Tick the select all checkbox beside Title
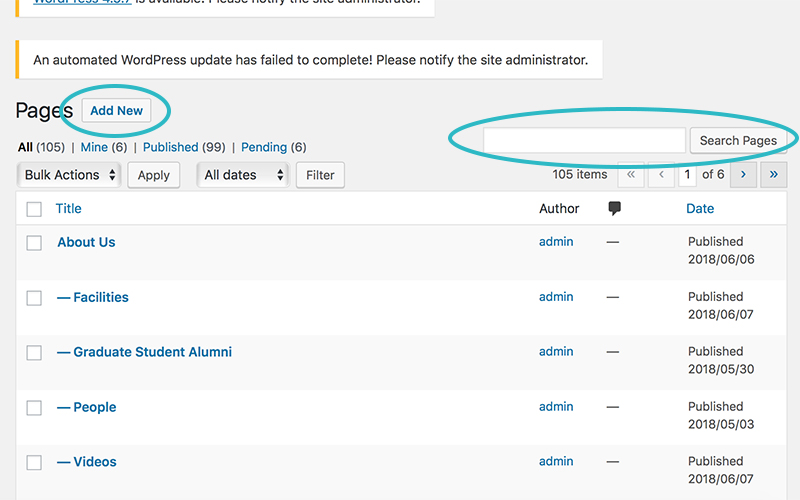 pos(34,209)
